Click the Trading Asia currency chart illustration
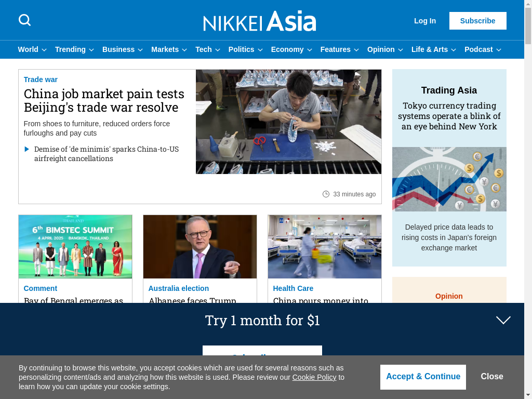The height and width of the screenshot is (399, 532). pyautogui.click(x=449, y=179)
